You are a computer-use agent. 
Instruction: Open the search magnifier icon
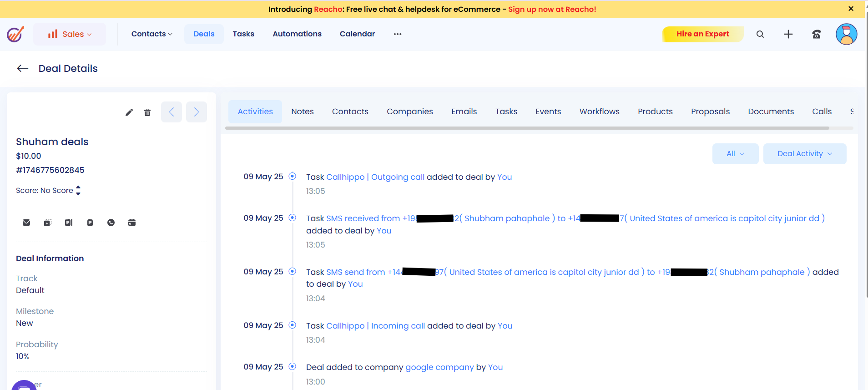[760, 34]
